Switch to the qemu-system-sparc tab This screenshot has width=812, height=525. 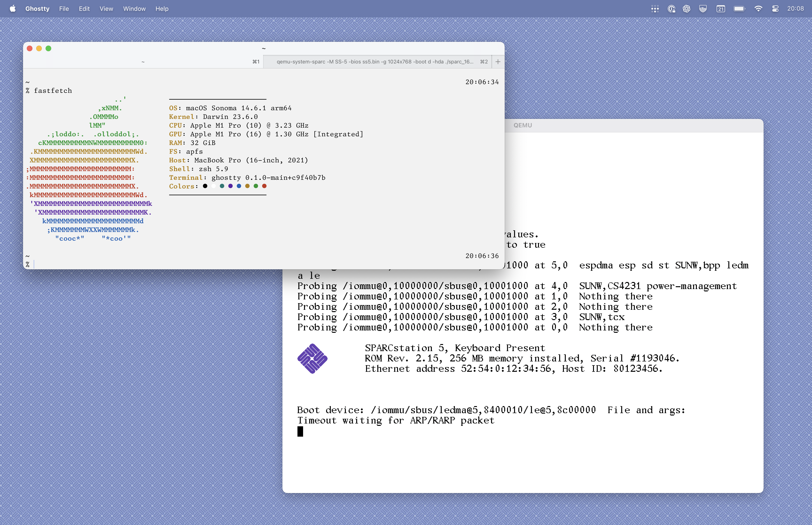pyautogui.click(x=375, y=62)
